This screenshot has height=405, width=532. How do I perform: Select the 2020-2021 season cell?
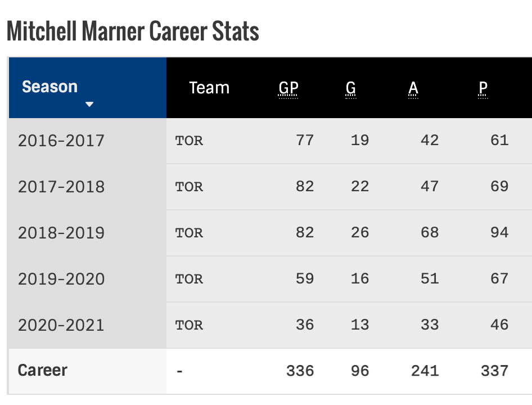coord(61,325)
